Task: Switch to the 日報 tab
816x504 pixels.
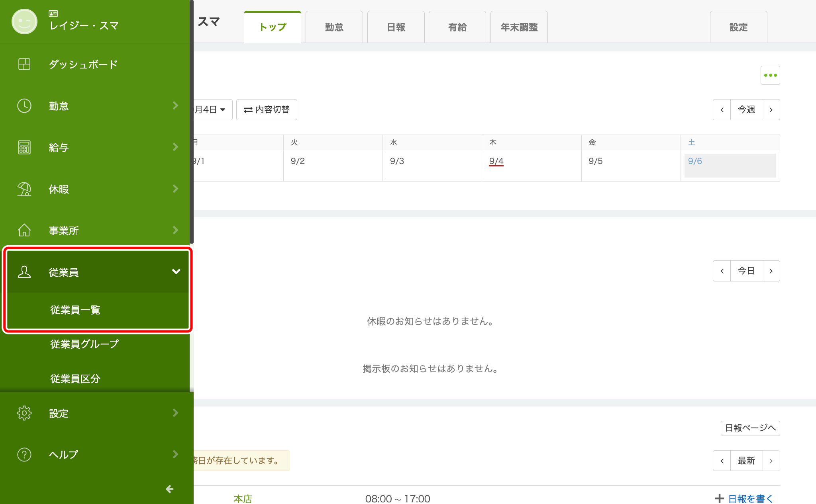Action: (396, 27)
